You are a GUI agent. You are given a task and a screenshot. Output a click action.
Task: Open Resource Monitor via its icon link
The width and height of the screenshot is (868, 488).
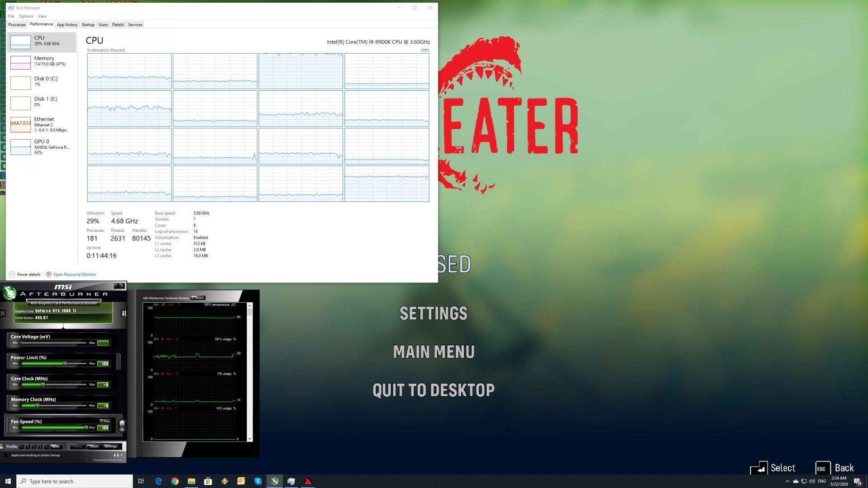click(49, 274)
